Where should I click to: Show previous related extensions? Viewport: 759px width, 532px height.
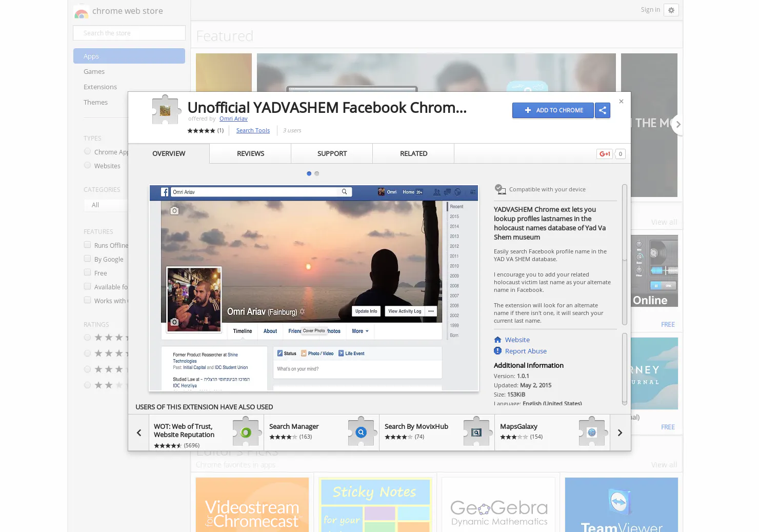[139, 432]
